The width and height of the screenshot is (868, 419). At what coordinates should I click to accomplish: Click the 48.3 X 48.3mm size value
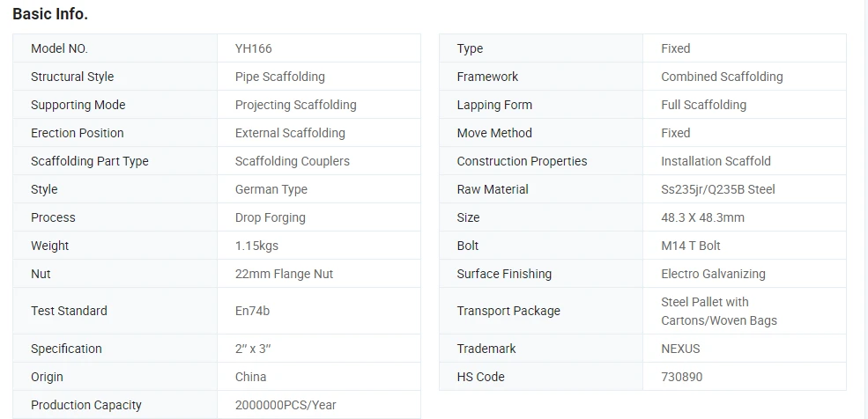point(702,217)
